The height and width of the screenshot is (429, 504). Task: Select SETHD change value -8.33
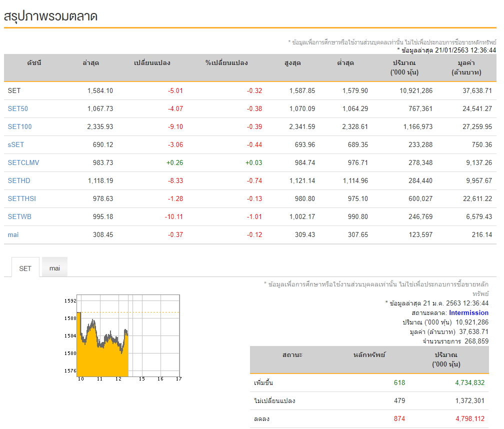point(175,180)
